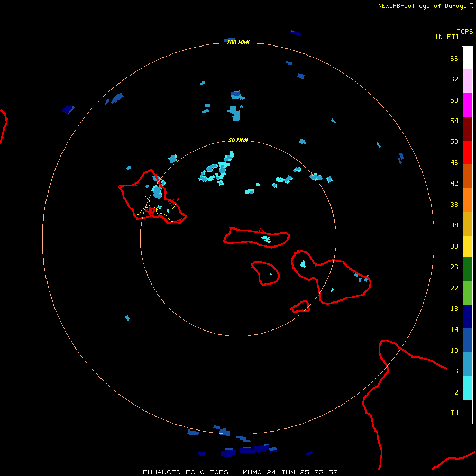The height and width of the screenshot is (476, 476).
Task: Select the dark red swatch between 50 and 54
Action: [x=467, y=129]
